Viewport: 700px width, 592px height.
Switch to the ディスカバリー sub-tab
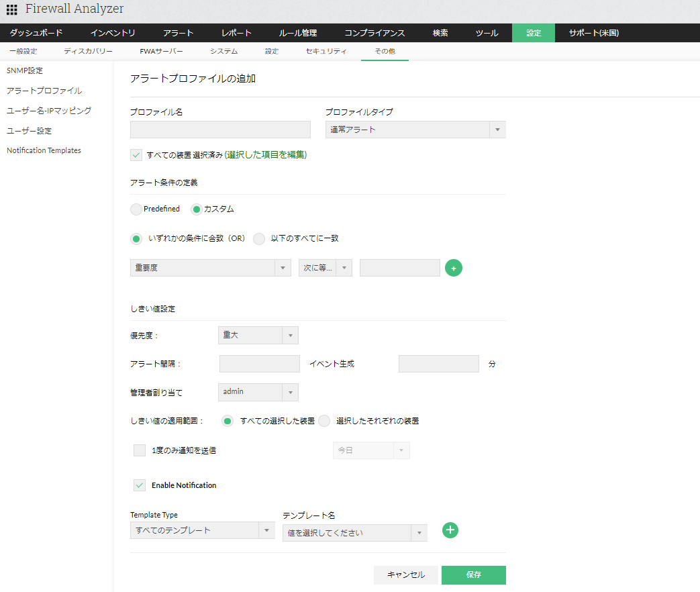click(x=88, y=51)
